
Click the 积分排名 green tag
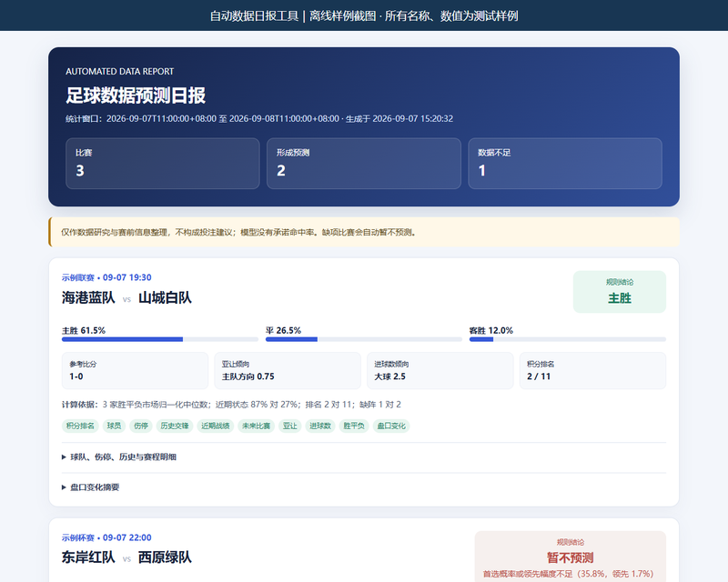point(80,426)
